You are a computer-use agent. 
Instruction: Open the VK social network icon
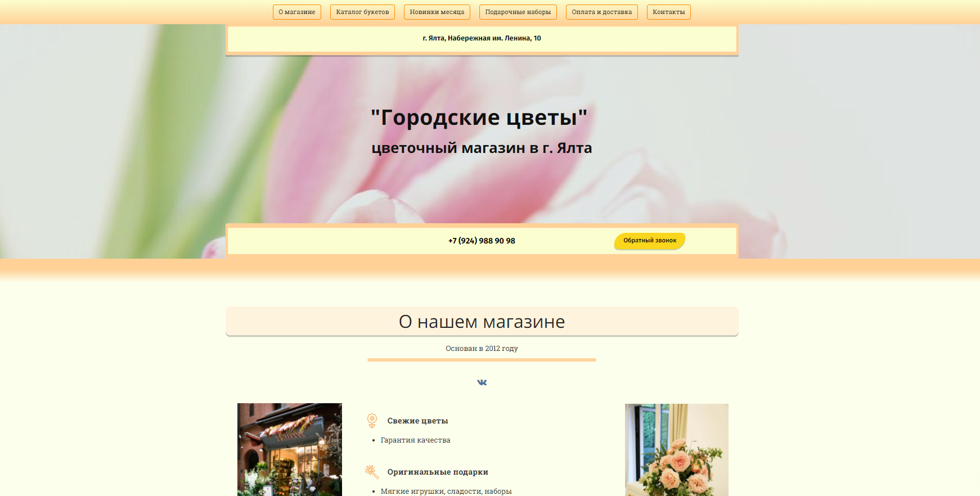click(x=482, y=382)
